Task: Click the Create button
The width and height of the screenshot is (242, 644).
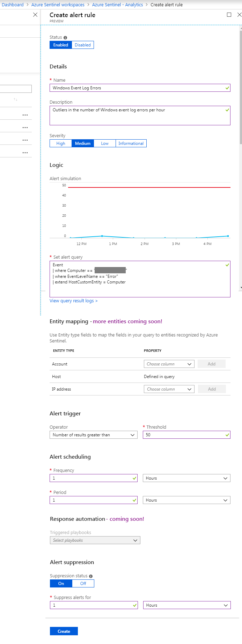Action: pyautogui.click(x=64, y=631)
